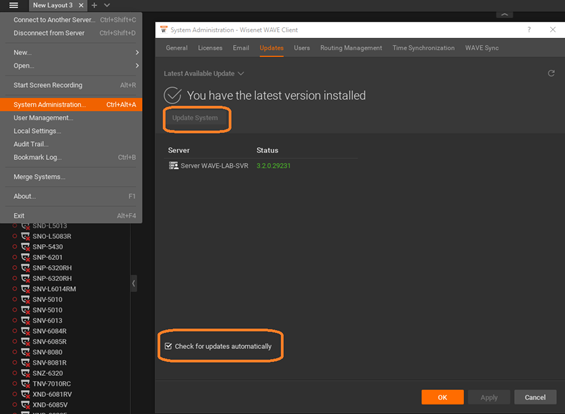Click the SNV-6084R camera icon
Viewport: 565px width, 414px height.
pos(25,331)
